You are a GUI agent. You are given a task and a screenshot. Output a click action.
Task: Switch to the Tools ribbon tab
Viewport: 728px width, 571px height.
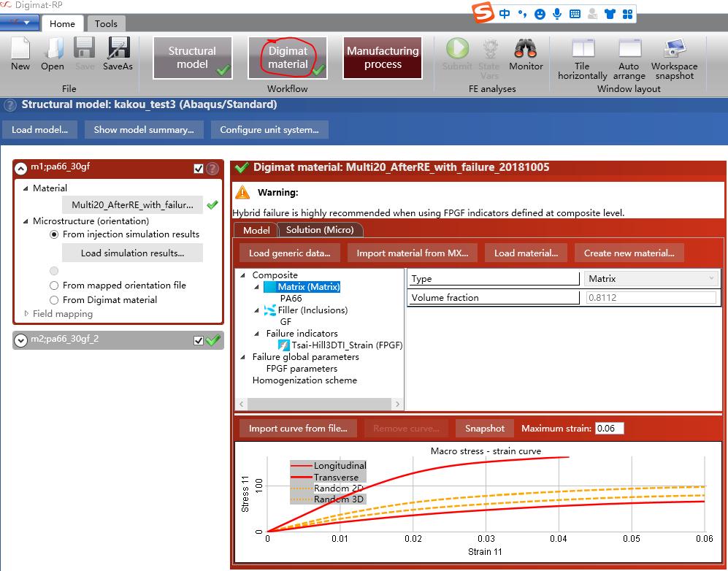(x=106, y=23)
